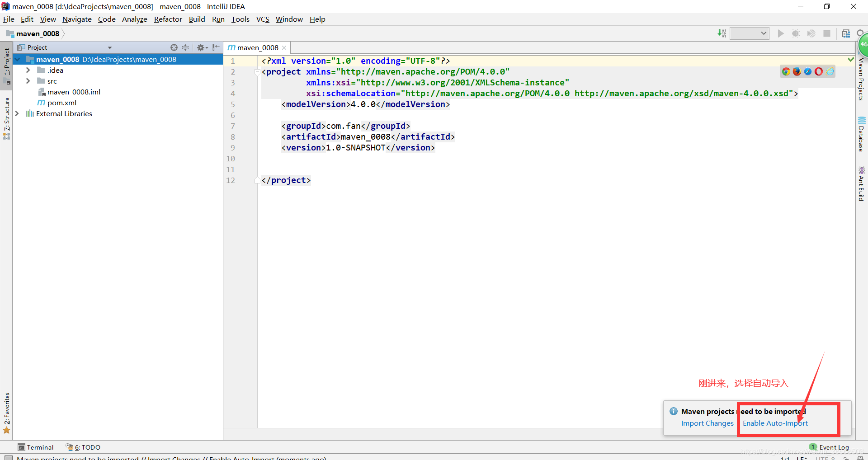Hide the Project tool window panel

[x=216, y=47]
